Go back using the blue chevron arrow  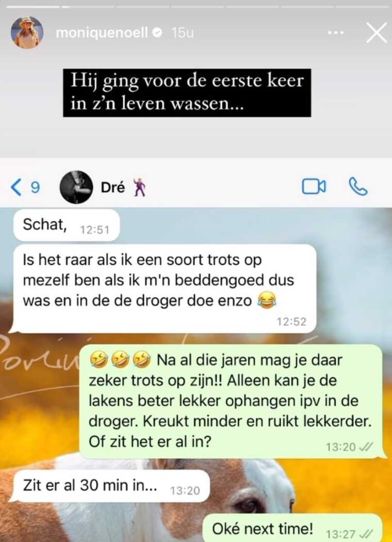click(16, 187)
